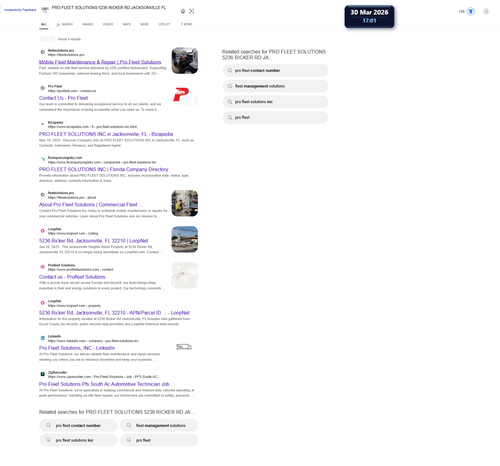This screenshot has width=500, height=466.
Task: Click sidebar related search fleet management solutions
Action: 275,86
